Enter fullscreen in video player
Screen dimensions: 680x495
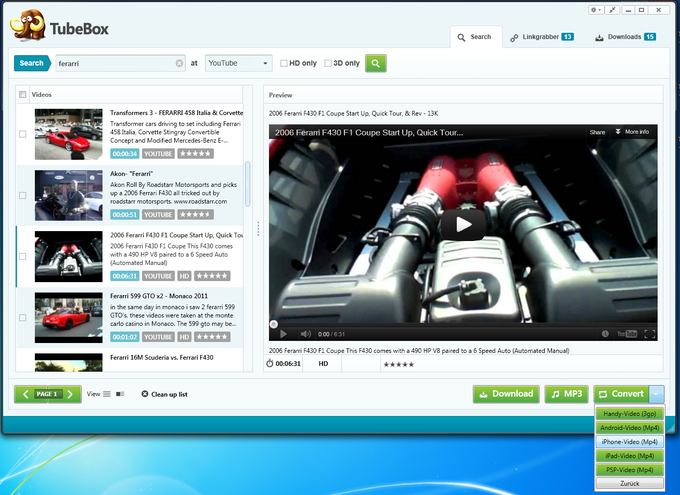[x=649, y=334]
